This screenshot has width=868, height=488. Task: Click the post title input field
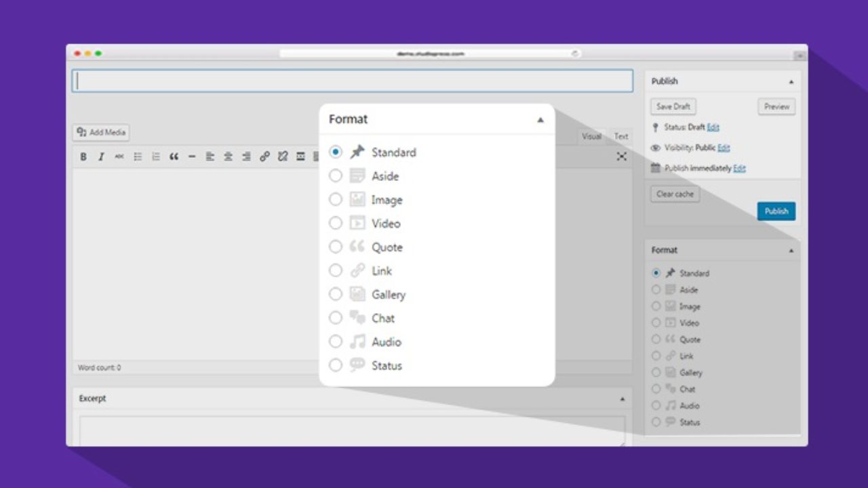(353, 81)
